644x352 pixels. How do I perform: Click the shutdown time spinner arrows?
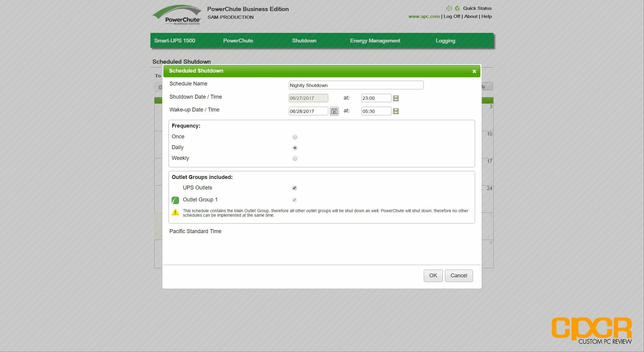(396, 98)
